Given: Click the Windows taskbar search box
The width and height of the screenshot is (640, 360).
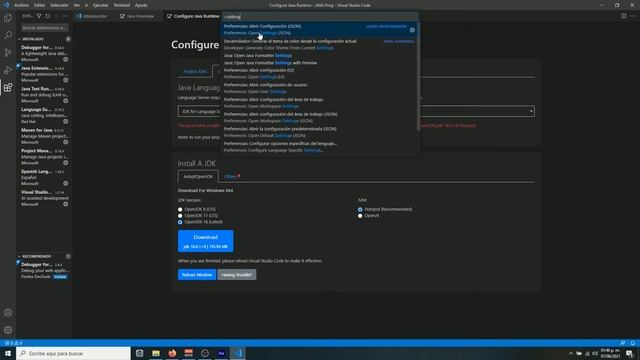Looking at the screenshot, I should pyautogui.click(x=73, y=353).
